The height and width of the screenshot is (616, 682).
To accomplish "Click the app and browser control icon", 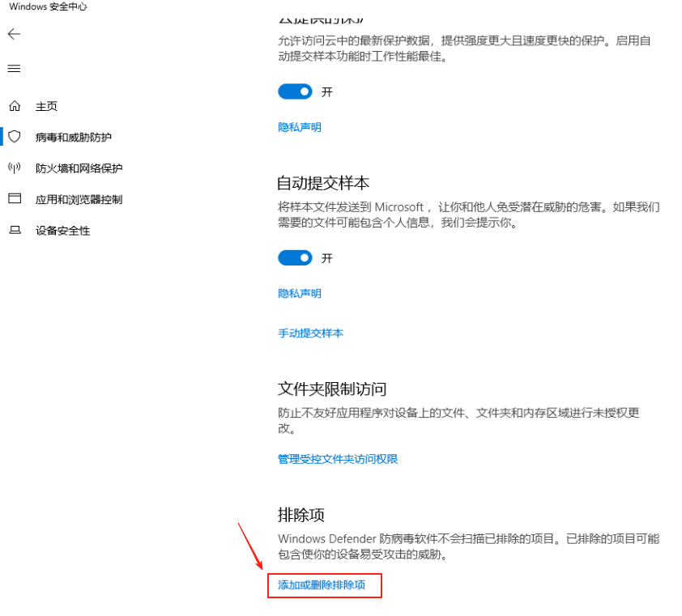I will (14, 198).
